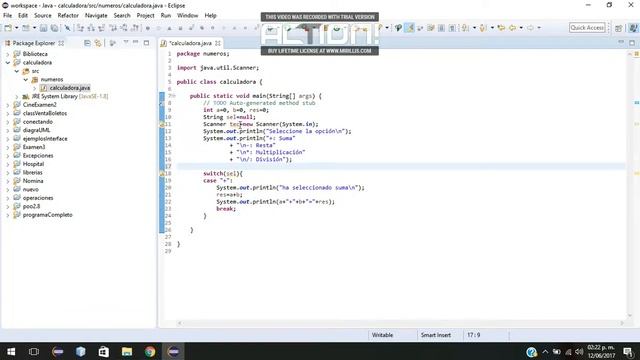Click the Open Perspective icon

click(619, 28)
